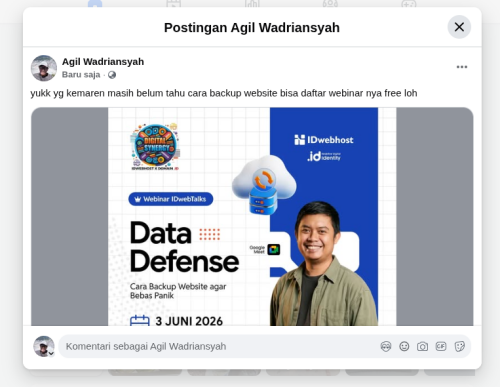
Task: Insert an avatar sticker in comment
Action: coord(386,347)
